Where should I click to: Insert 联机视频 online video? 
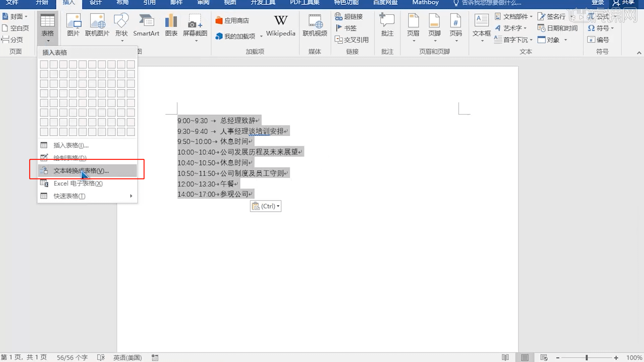click(315, 25)
